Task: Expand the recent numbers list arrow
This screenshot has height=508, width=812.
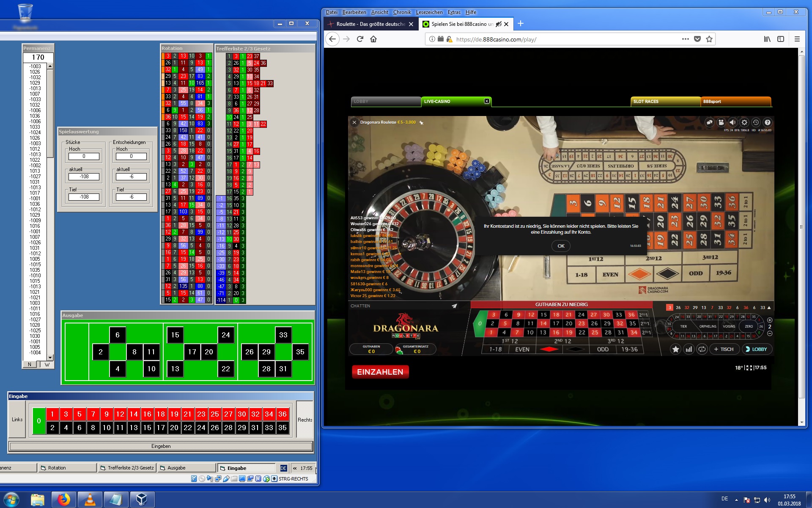Action: (x=769, y=308)
